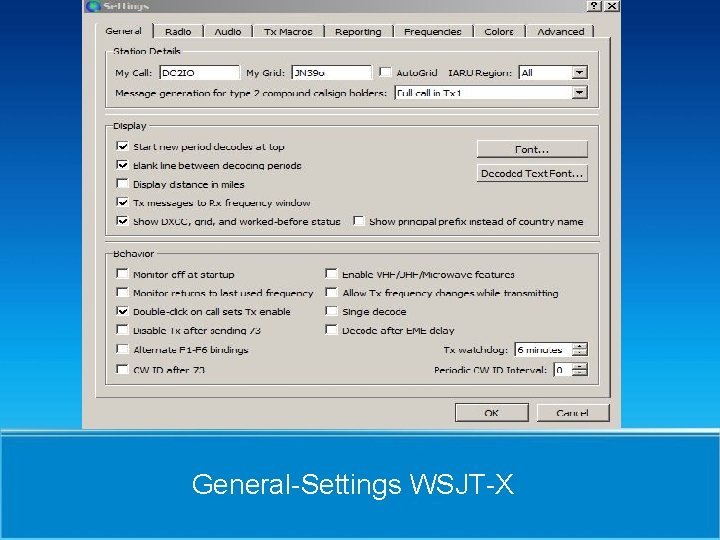
Task: Uncheck Start new period decodes at top
Action: pyautogui.click(x=122, y=146)
